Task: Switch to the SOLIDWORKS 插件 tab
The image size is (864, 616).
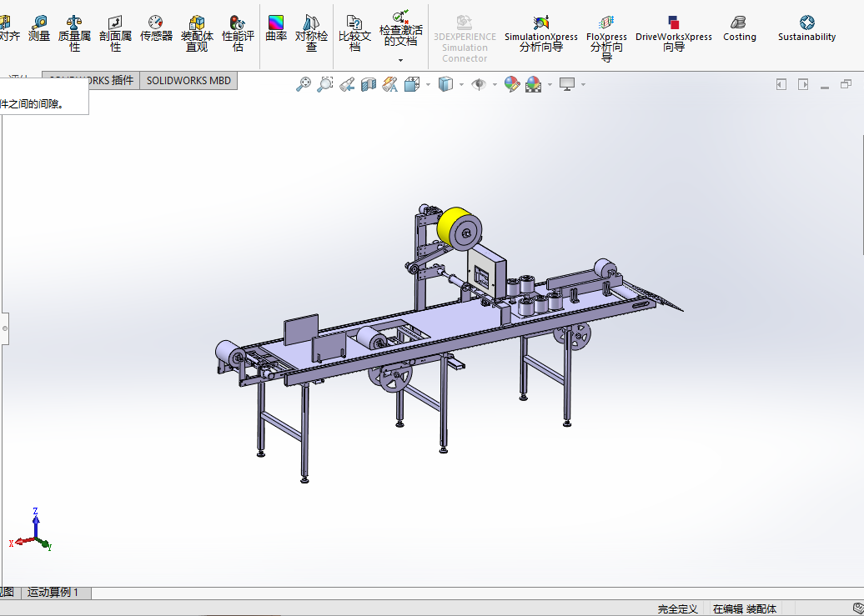Action: pyautogui.click(x=91, y=81)
